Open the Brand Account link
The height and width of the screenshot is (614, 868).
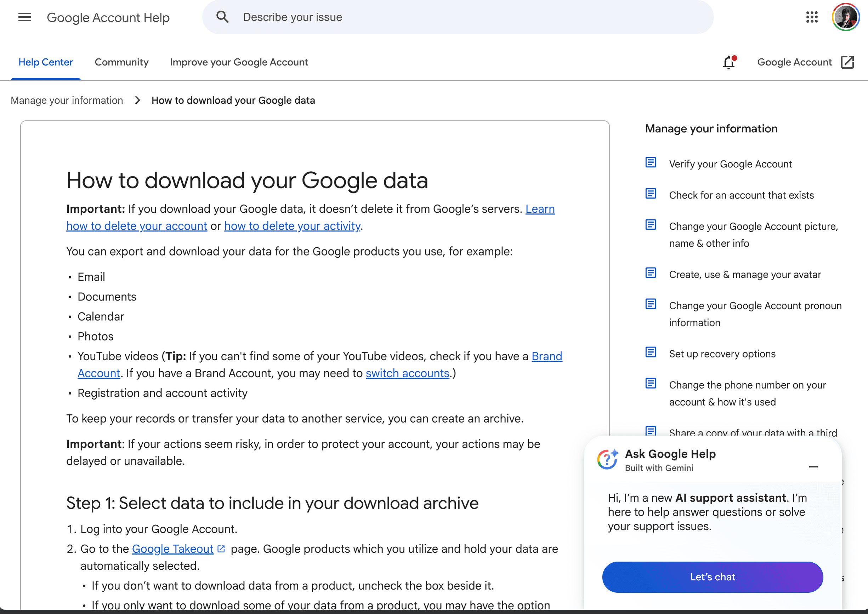pos(547,356)
